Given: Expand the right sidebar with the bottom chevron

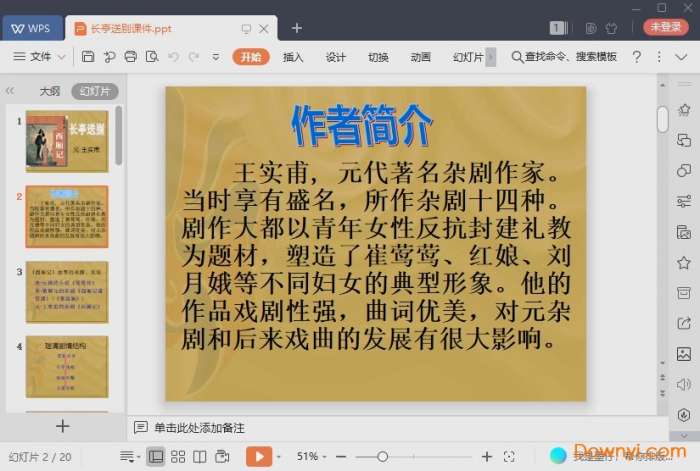Looking at the screenshot, I should [683, 435].
